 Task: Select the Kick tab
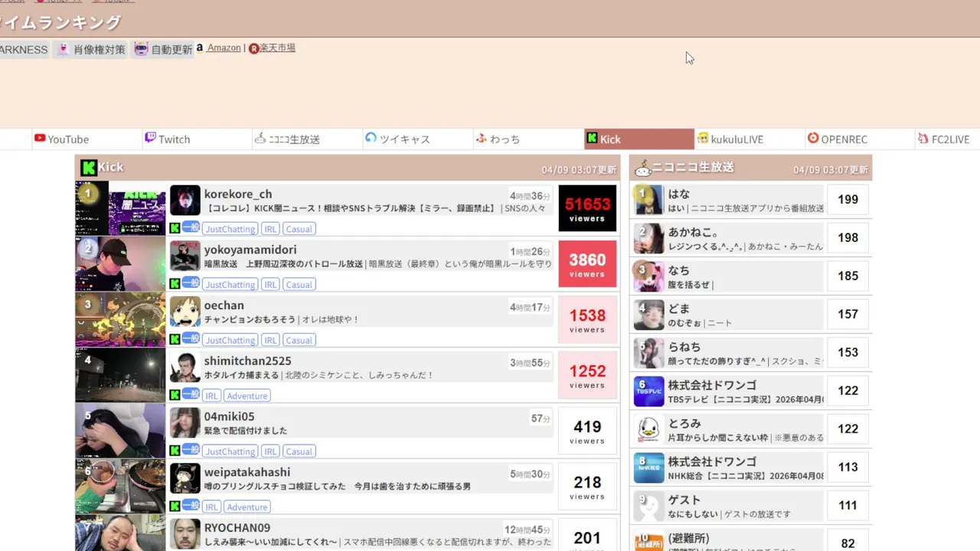(x=639, y=139)
